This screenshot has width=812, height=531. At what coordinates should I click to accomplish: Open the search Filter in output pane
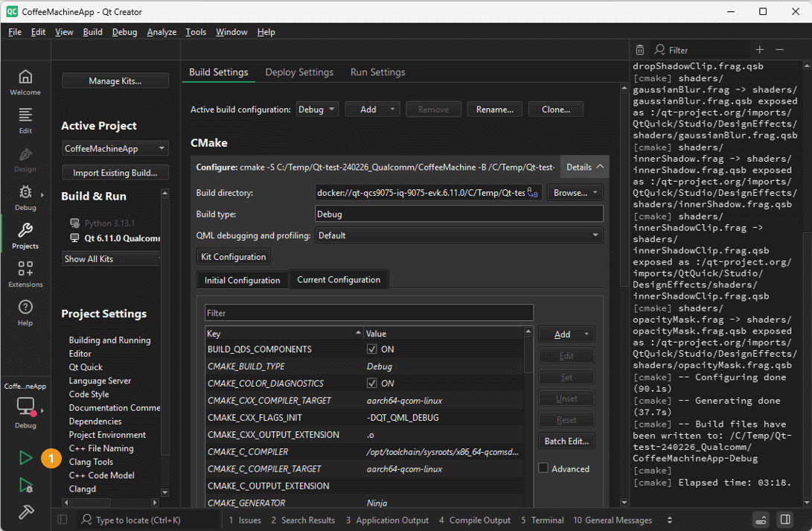pyautogui.click(x=677, y=49)
